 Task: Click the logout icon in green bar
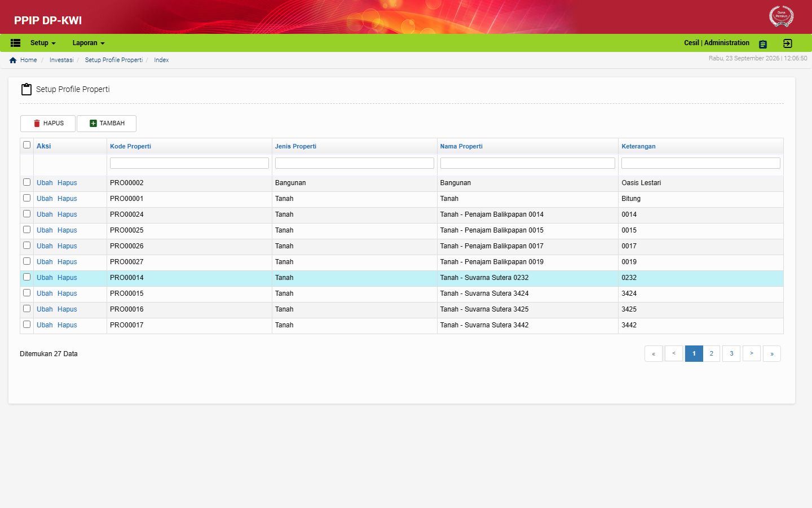(788, 43)
